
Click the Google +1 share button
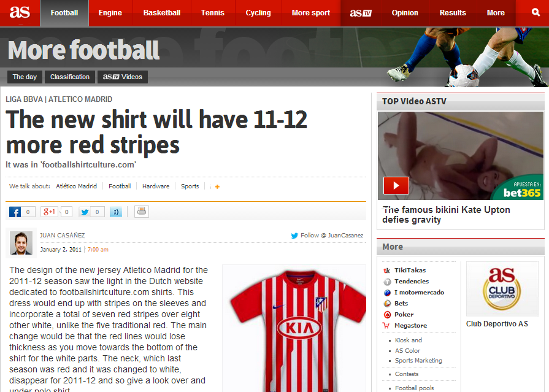[48, 212]
